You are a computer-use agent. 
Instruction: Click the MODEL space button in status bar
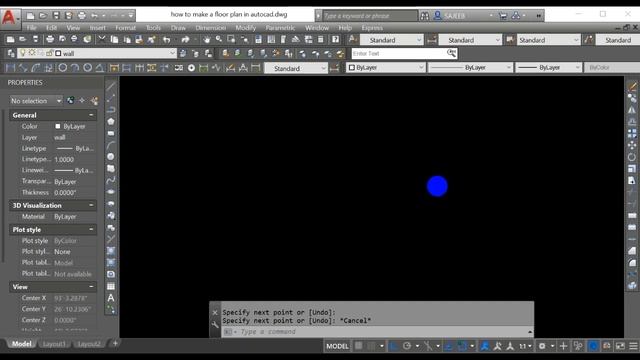point(337,346)
